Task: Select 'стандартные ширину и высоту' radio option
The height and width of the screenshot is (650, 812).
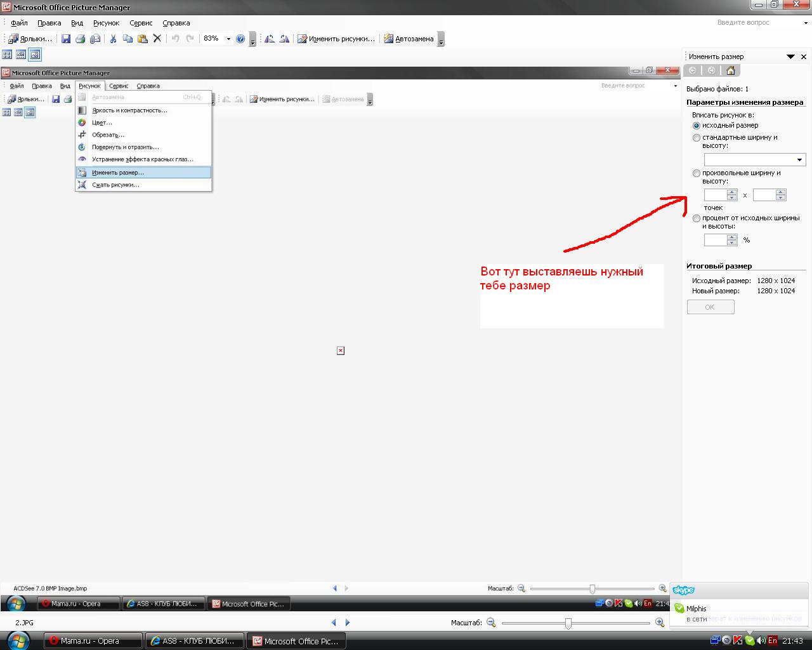Action: [x=697, y=138]
